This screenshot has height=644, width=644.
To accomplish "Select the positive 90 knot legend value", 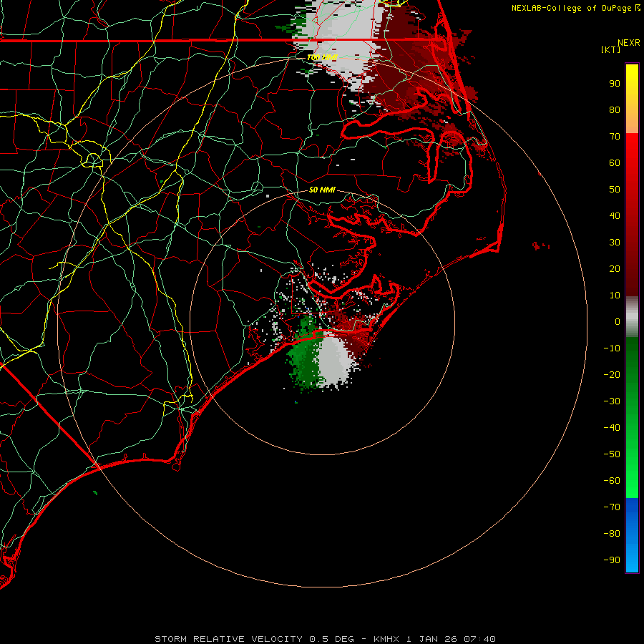I will pos(615,84).
